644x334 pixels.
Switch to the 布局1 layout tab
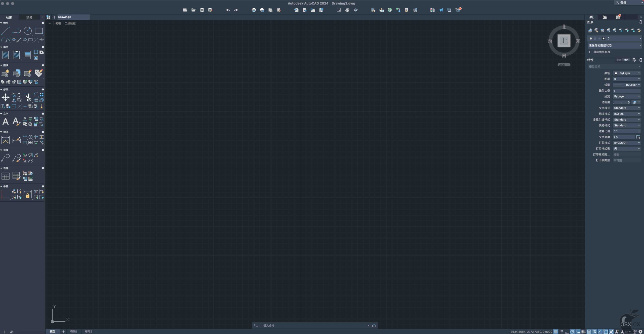(73, 331)
